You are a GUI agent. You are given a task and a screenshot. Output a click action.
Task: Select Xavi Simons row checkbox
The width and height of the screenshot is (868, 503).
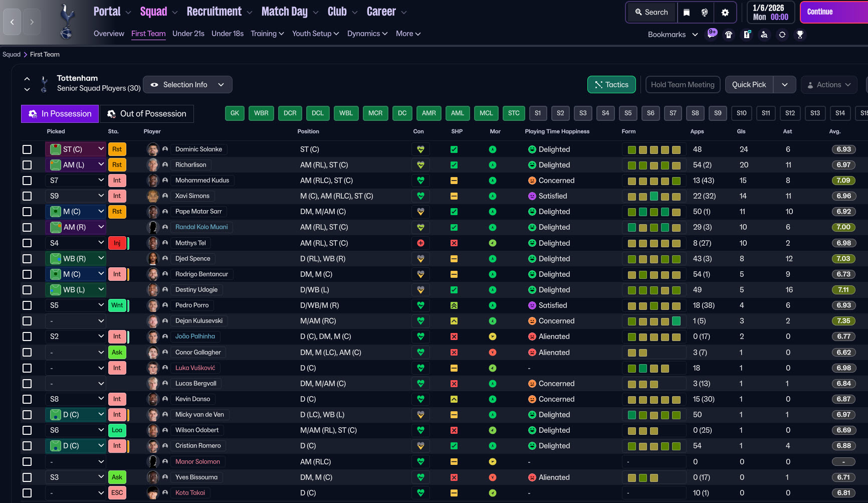click(x=27, y=196)
